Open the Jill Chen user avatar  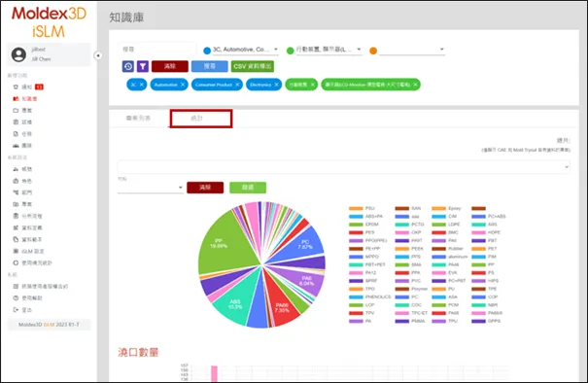point(18,54)
